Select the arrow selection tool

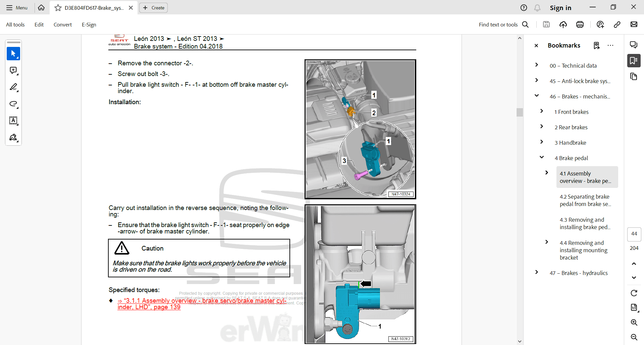13,54
